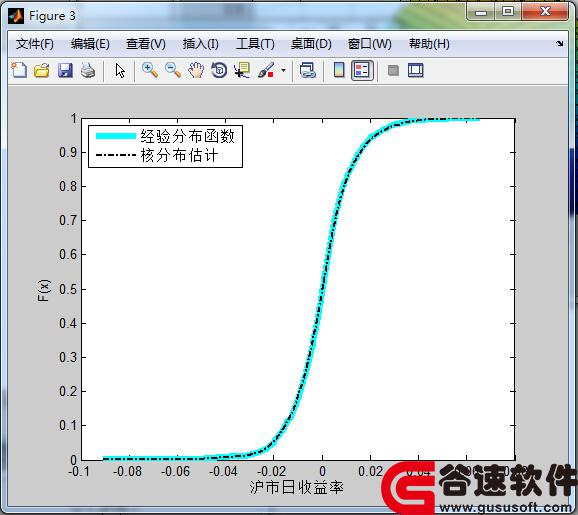Image resolution: width=578 pixels, height=515 pixels.
Task: Select the Pan hand tool
Action: coord(196,70)
